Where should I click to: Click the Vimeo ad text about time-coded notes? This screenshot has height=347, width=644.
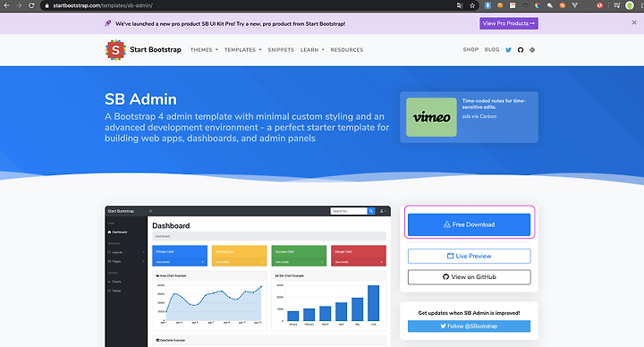click(494, 104)
